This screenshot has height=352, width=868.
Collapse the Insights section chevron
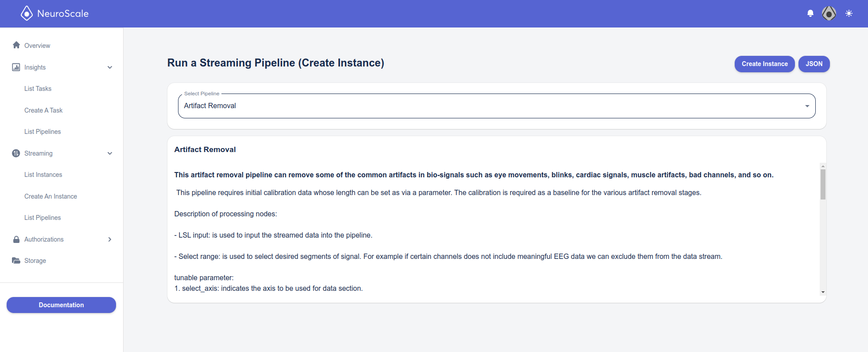coord(110,67)
